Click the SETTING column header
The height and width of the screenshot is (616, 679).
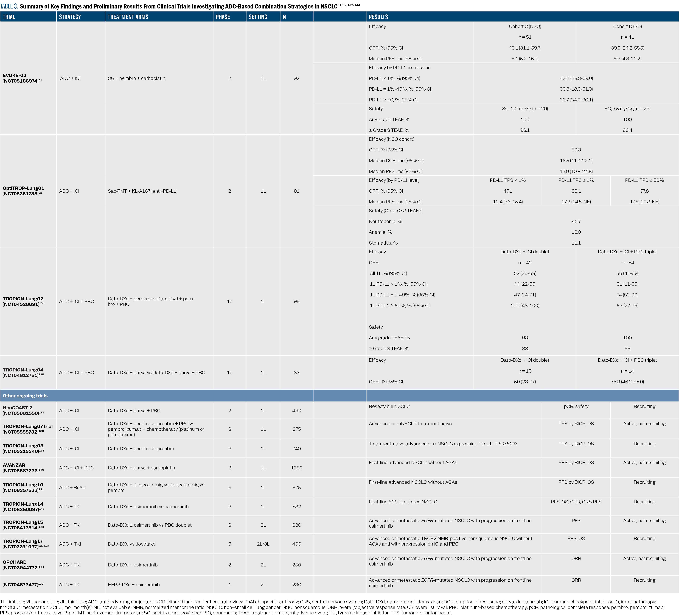point(258,17)
